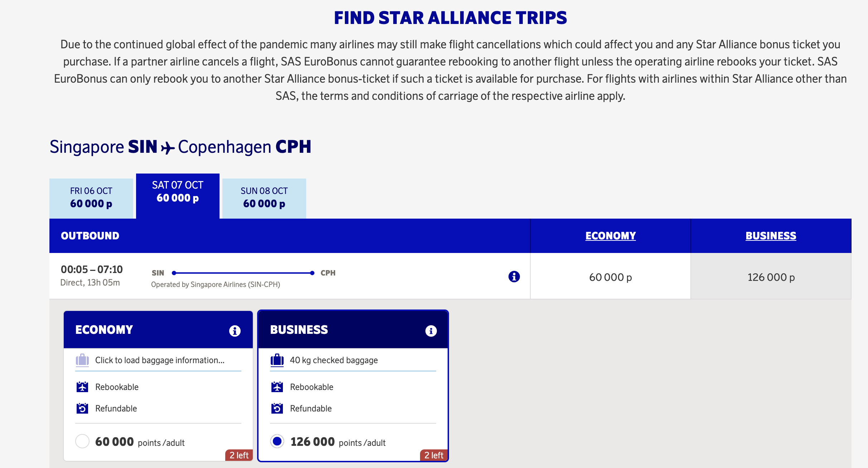Screen dimensions: 868x468
Task: Select the SAT 07 OCT date tab
Action: (178, 192)
